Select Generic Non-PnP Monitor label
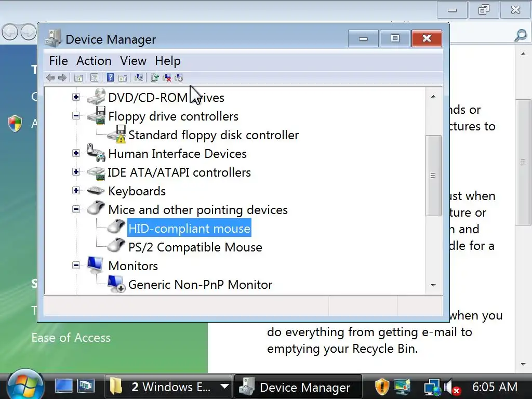The width and height of the screenshot is (532, 399). coord(200,284)
